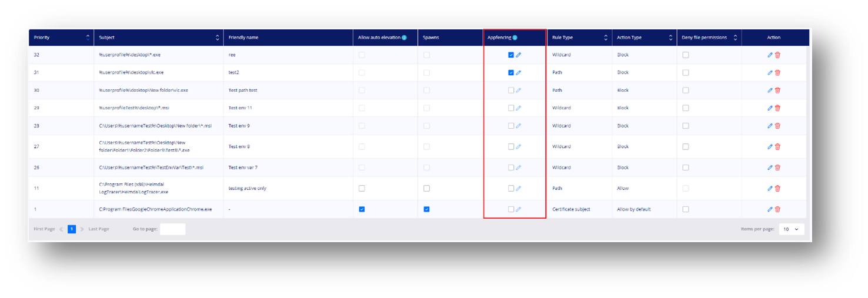
Task: Enable Appfencing for 'Test path test'
Action: pyautogui.click(x=511, y=91)
